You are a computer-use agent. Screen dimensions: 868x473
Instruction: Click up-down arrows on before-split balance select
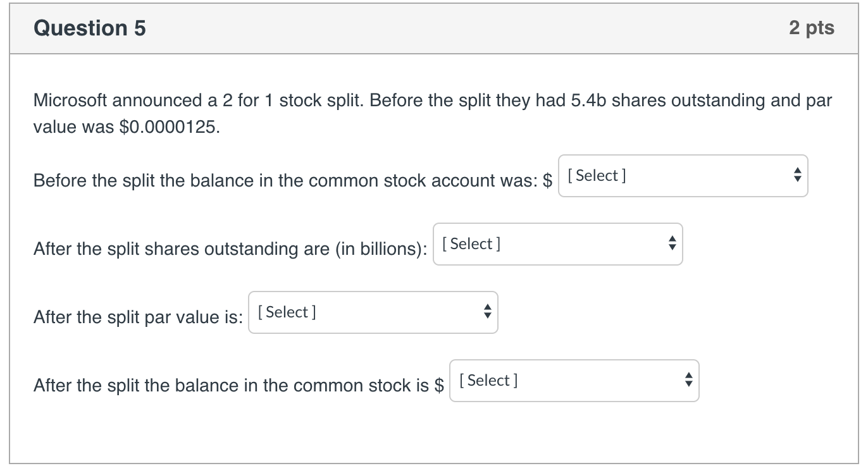point(797,175)
